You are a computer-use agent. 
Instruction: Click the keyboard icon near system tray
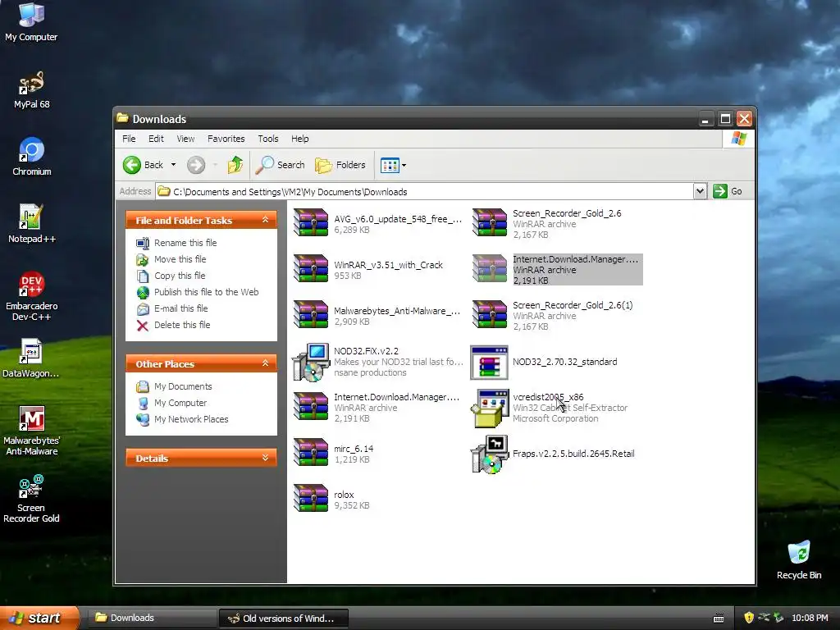coord(719,619)
